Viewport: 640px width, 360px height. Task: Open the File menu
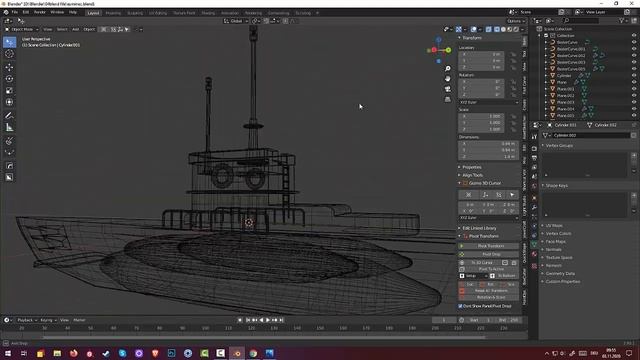pos(15,13)
